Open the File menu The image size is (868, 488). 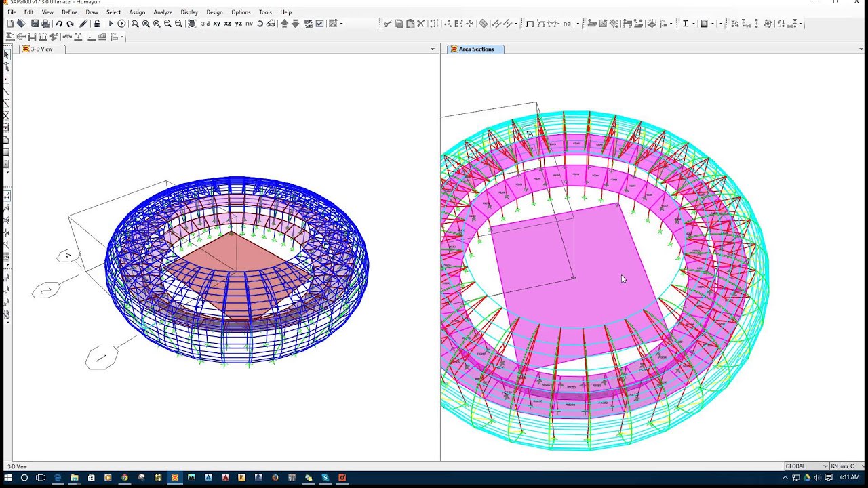[12, 12]
